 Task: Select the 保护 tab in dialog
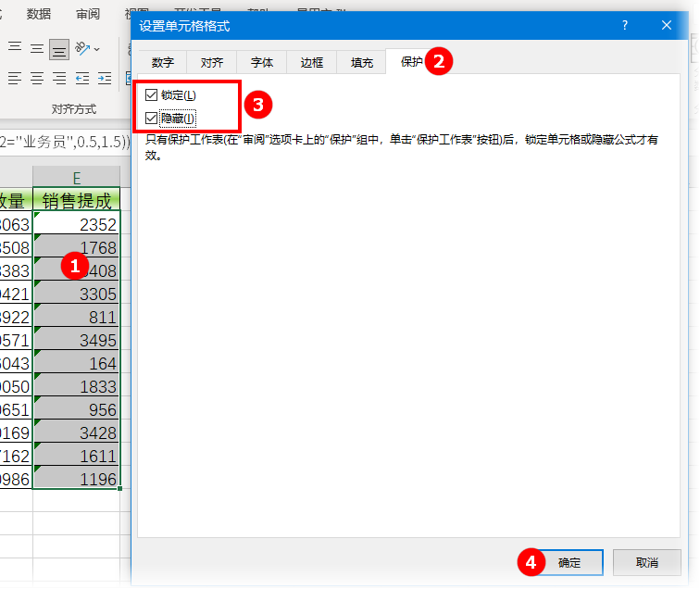pyautogui.click(x=411, y=62)
